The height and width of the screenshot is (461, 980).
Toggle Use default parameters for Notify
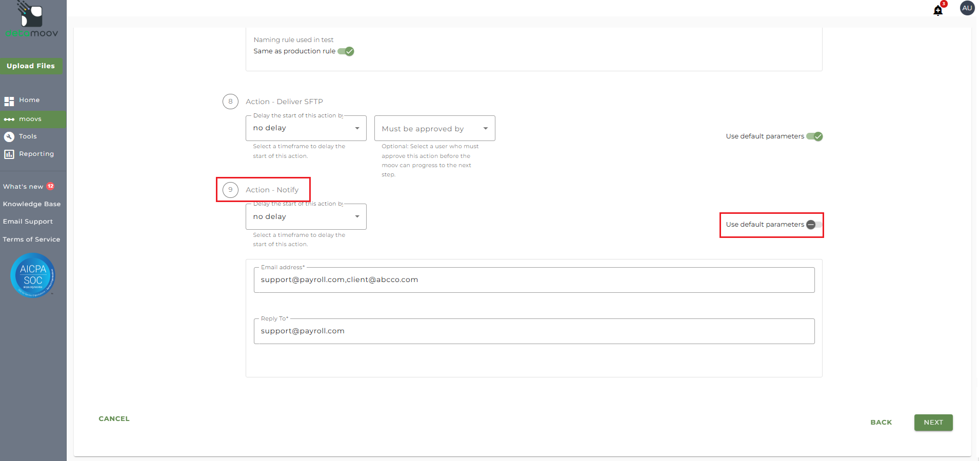814,225
